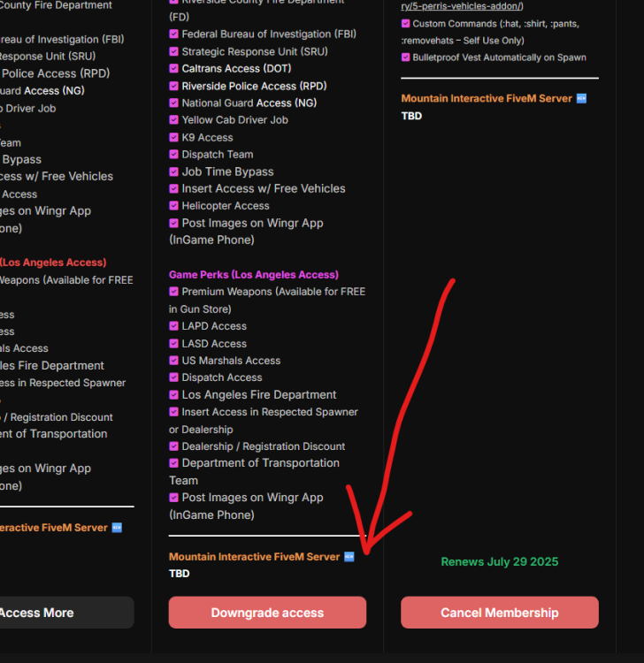Screen dimensions: 644x663
Task: Click the NEW badge beside the left column's FiveM Server heading
Action: (117, 528)
